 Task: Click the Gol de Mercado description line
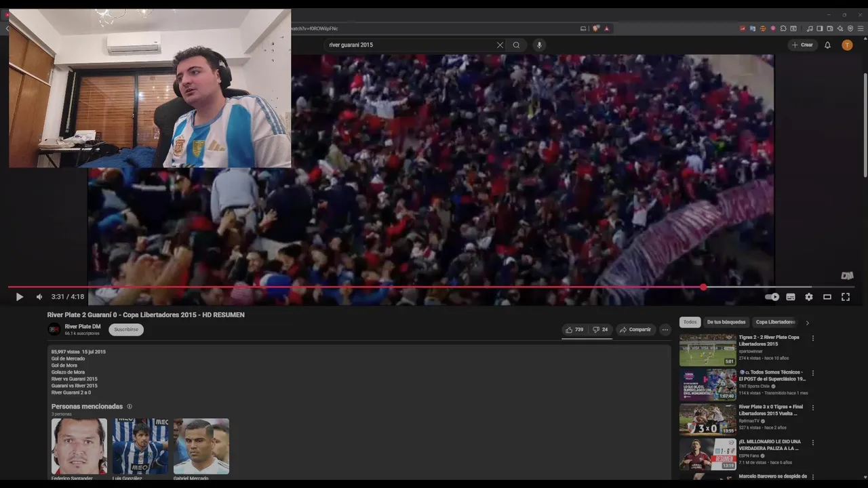68,359
